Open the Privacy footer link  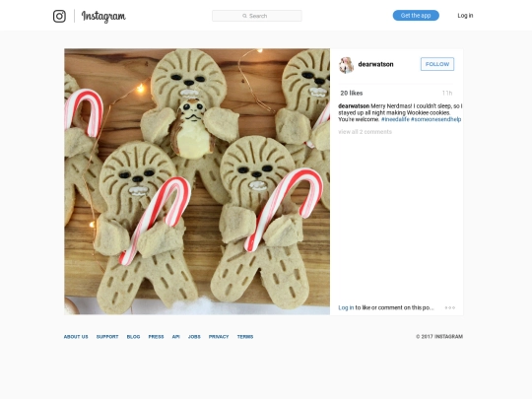[x=219, y=337]
